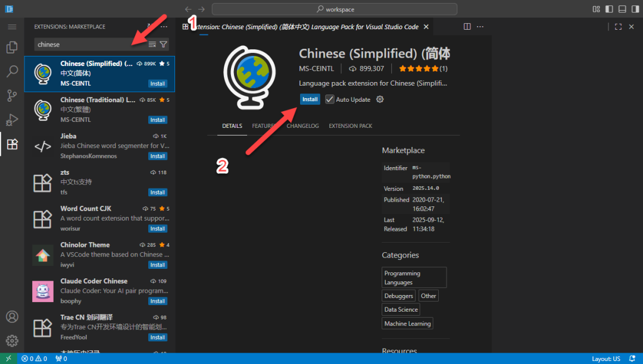Open the Data Science category
The width and height of the screenshot is (643, 364).
pos(401,309)
